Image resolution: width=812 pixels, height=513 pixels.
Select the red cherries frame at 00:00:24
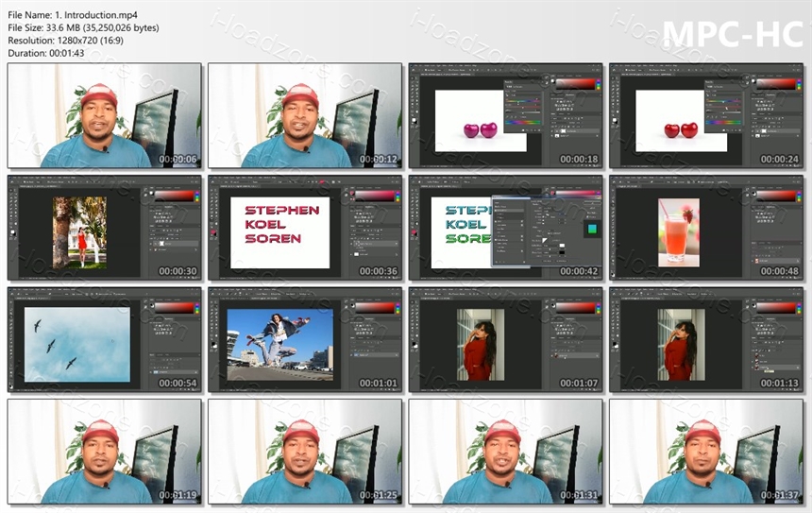click(706, 115)
